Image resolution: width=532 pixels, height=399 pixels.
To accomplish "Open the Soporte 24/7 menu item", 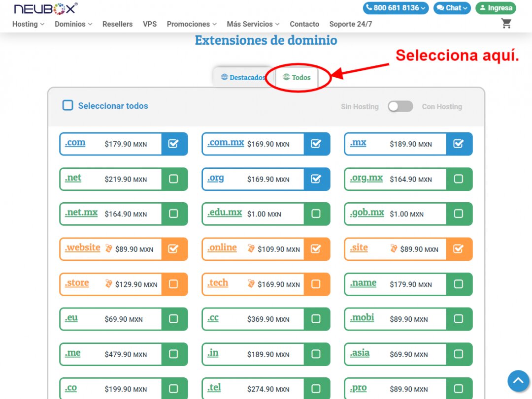I will point(351,24).
